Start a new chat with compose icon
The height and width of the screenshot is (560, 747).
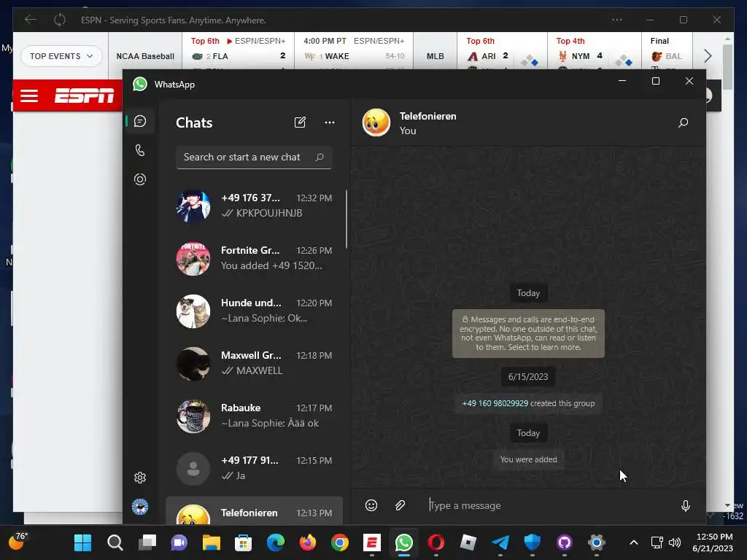click(300, 122)
